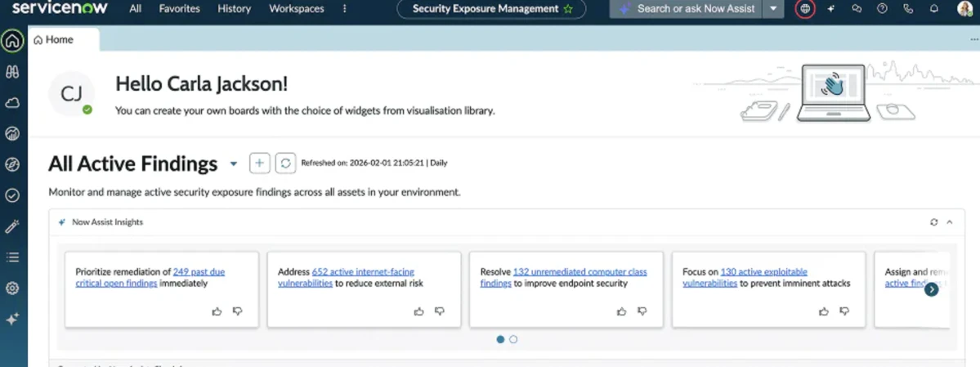Open 132 unremediated computer class findings link

(564, 278)
